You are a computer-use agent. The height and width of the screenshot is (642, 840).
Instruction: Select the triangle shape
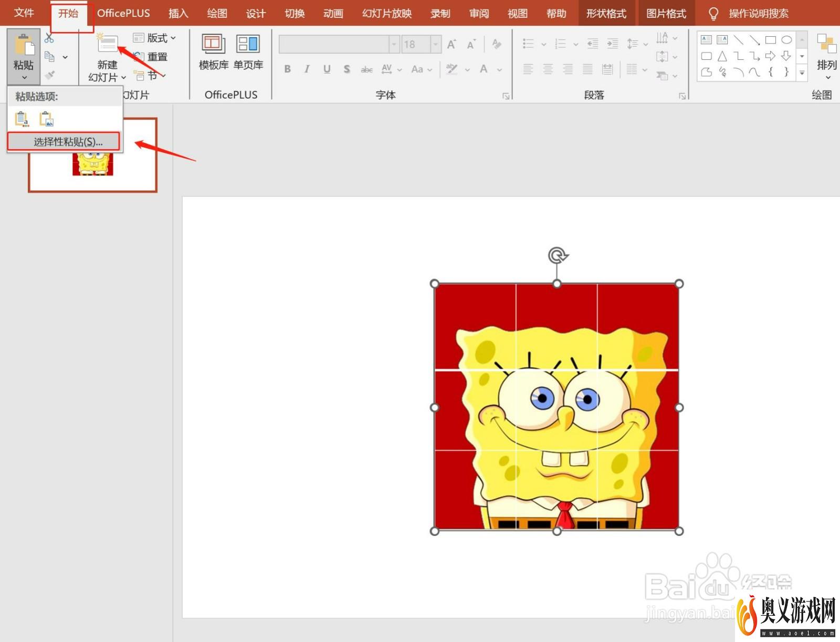pos(722,56)
